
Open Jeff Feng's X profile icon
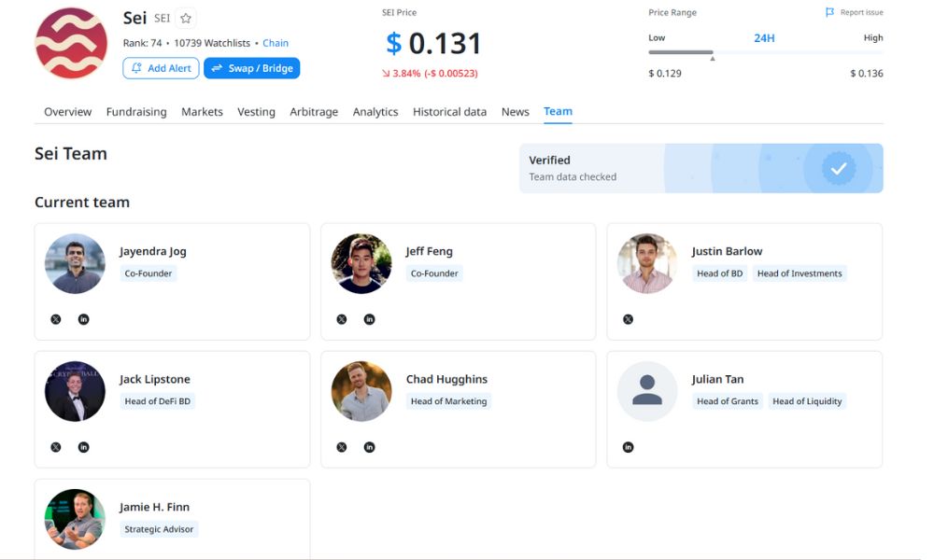pyautogui.click(x=342, y=319)
